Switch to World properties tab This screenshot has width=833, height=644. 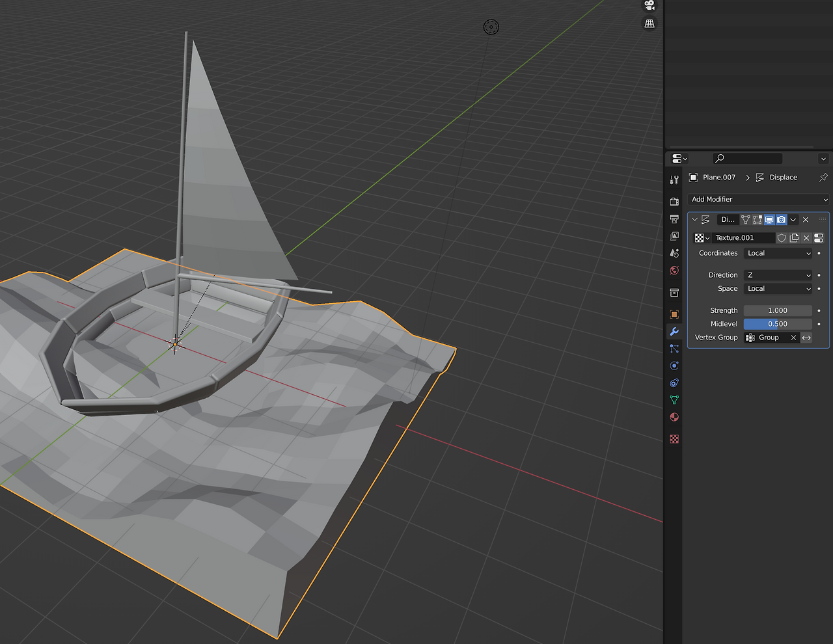pyautogui.click(x=674, y=271)
